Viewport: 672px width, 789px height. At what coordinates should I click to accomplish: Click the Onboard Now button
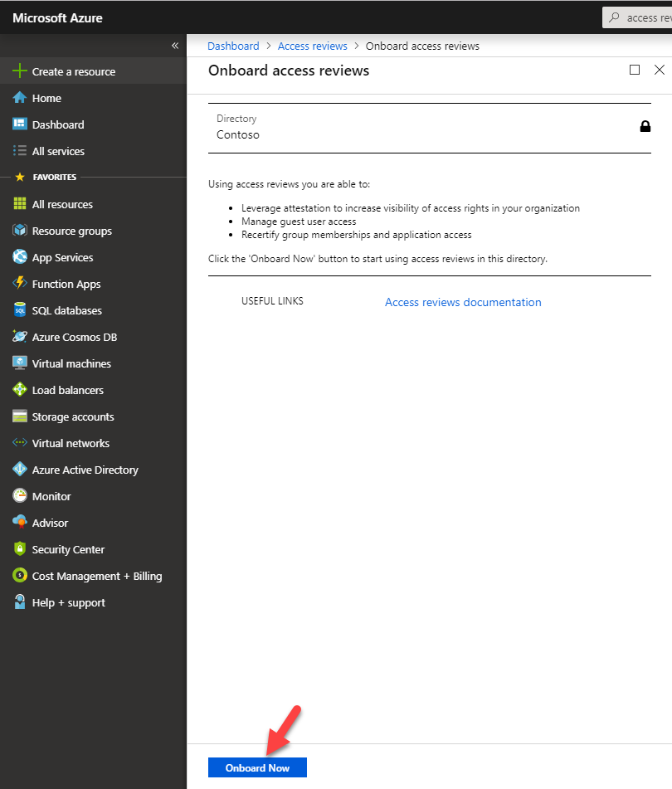(x=257, y=767)
